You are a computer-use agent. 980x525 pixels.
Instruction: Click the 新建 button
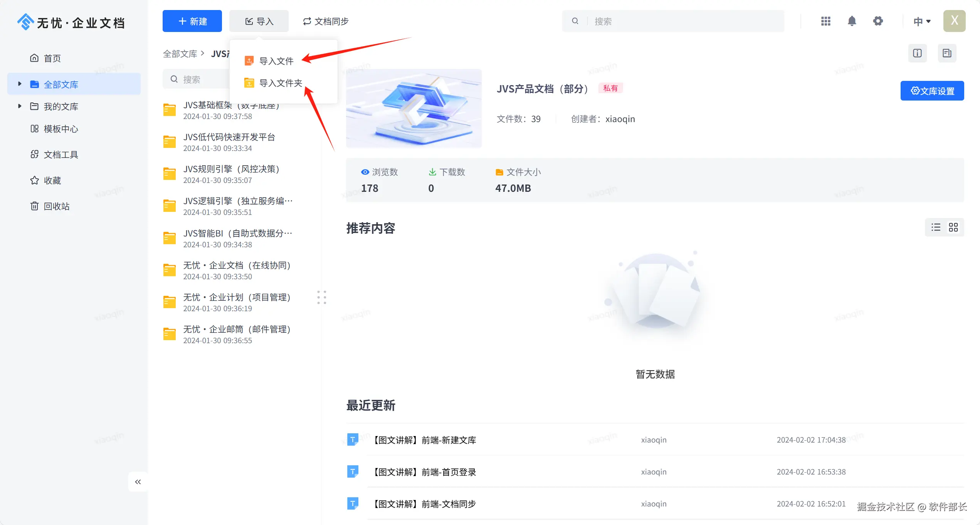tap(192, 21)
